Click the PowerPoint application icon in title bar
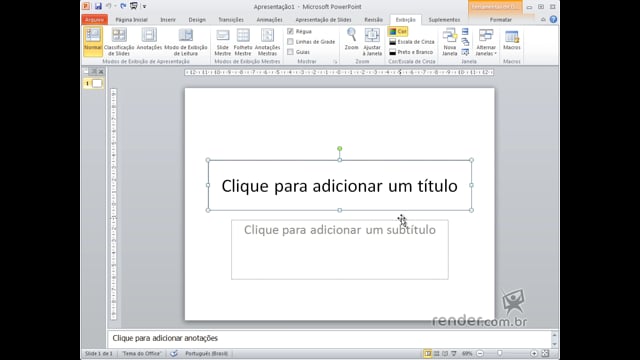640x360 pixels. tap(86, 6)
